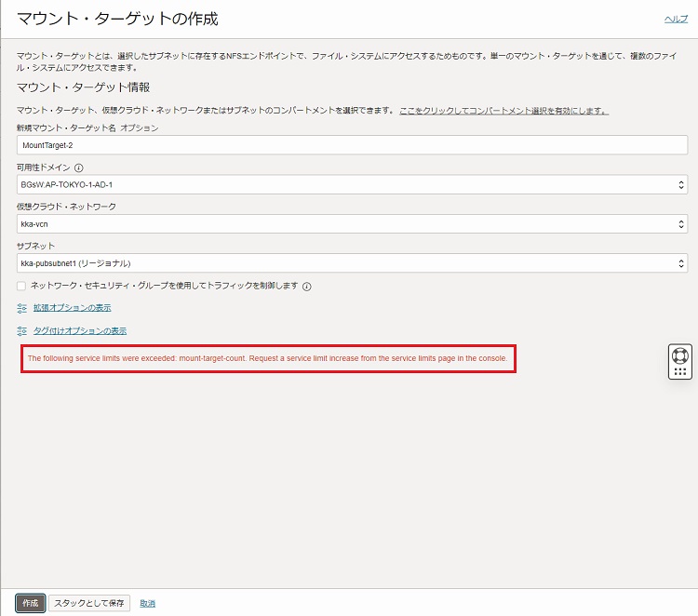Click the lifebuoy support icon
This screenshot has height=616, width=698.
680,355
